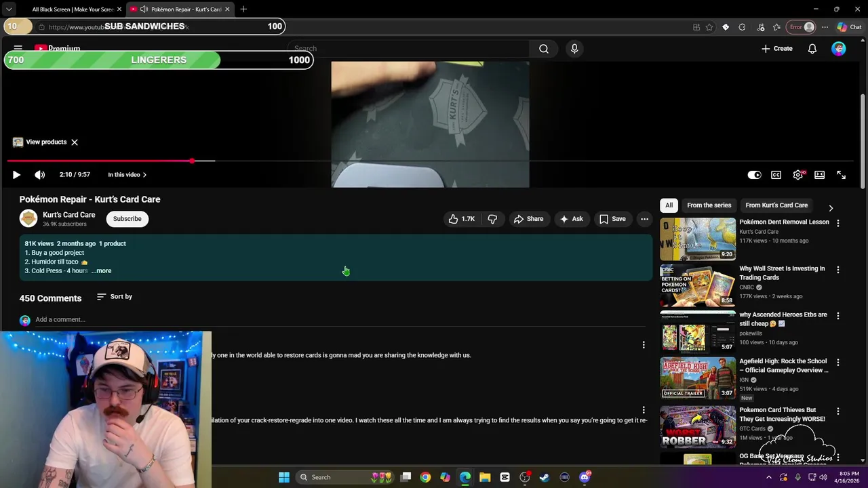
Task: Close the 'All Black Screen' tab
Action: tap(119, 9)
